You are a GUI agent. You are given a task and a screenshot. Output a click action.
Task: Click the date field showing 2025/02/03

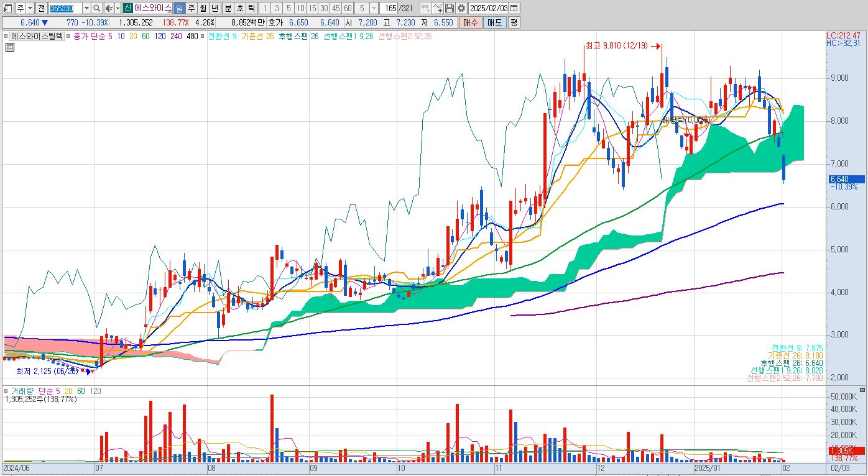[489, 8]
